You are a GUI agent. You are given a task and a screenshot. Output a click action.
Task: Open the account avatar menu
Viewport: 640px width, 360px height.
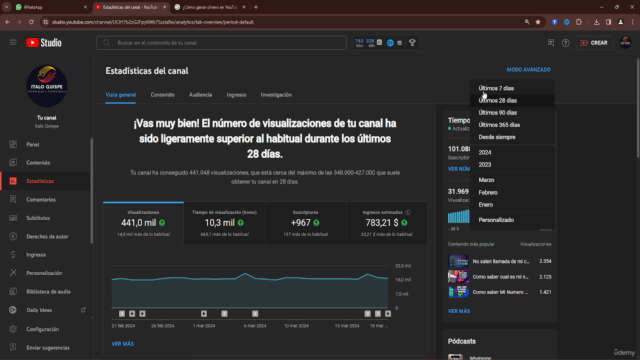625,42
